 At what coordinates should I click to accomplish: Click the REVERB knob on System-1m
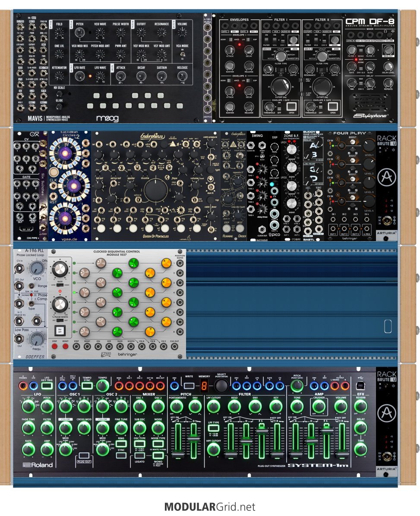click(360, 407)
